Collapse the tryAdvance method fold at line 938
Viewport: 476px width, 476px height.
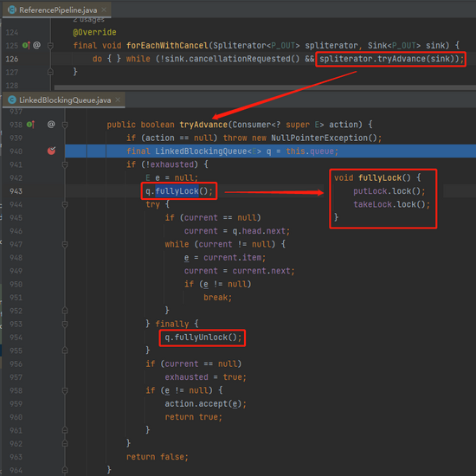click(x=65, y=125)
